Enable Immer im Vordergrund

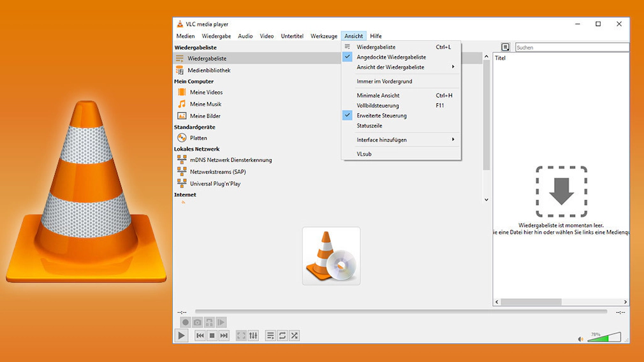pyautogui.click(x=401, y=82)
